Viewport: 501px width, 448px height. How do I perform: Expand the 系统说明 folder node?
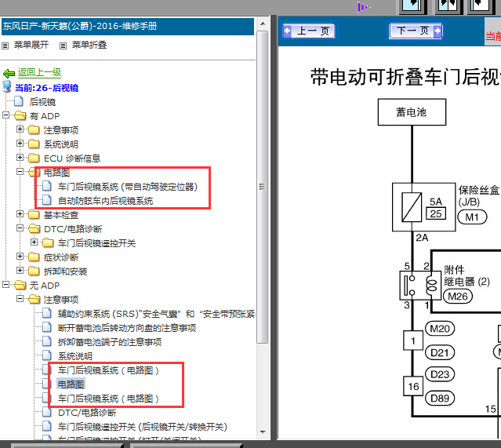[20, 143]
